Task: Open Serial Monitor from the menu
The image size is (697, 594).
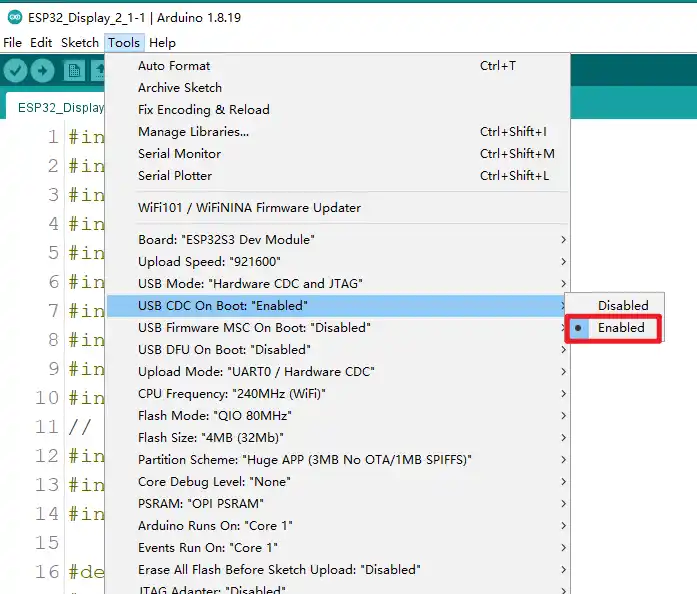Action: click(x=179, y=154)
